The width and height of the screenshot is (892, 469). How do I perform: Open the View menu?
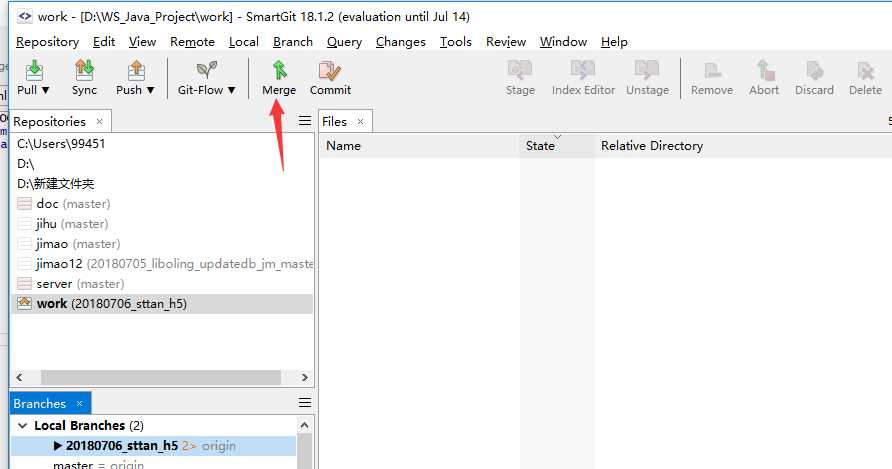[142, 42]
